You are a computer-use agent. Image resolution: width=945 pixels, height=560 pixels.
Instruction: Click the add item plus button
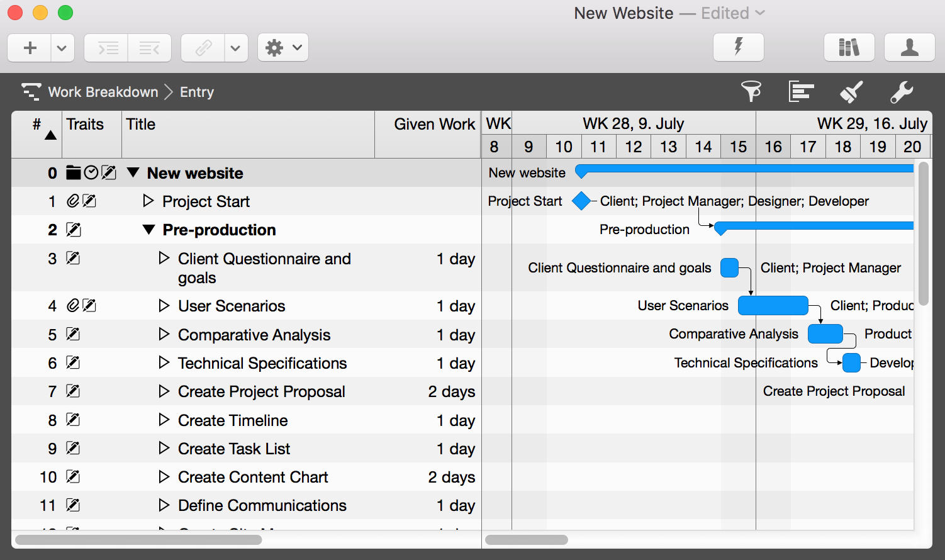point(30,48)
